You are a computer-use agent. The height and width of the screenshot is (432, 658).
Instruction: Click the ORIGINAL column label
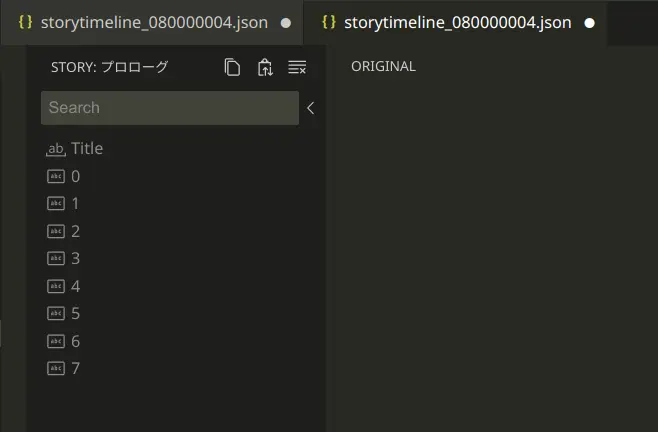coord(383,67)
